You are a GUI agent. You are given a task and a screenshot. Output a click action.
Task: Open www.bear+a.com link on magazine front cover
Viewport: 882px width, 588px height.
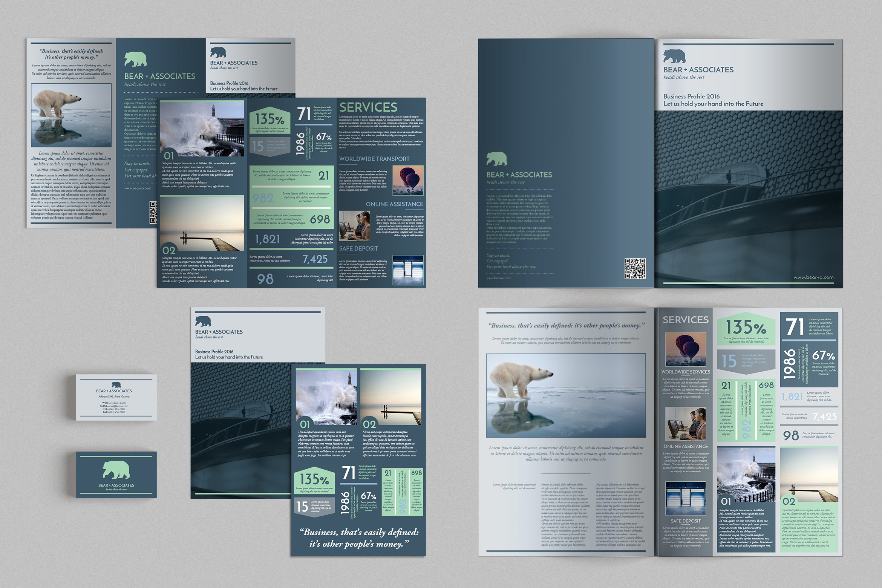click(813, 277)
